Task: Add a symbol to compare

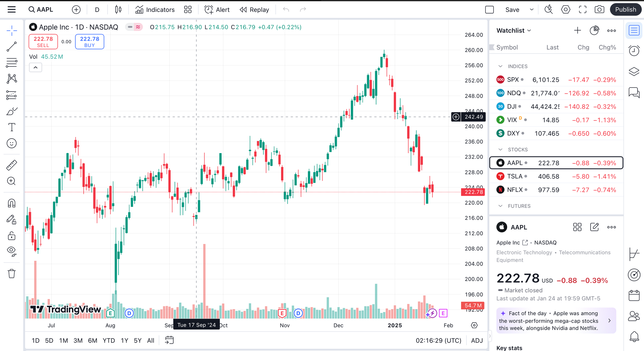Action: (76, 10)
